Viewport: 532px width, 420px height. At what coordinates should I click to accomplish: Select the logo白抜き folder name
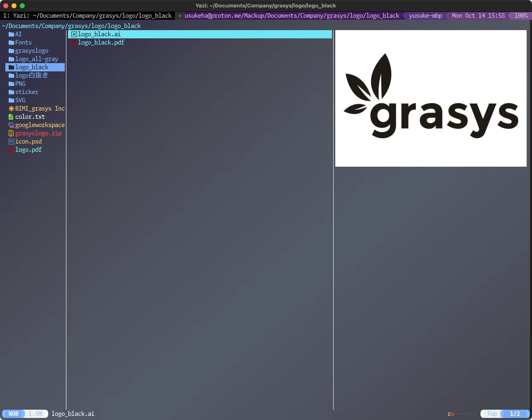(x=32, y=76)
